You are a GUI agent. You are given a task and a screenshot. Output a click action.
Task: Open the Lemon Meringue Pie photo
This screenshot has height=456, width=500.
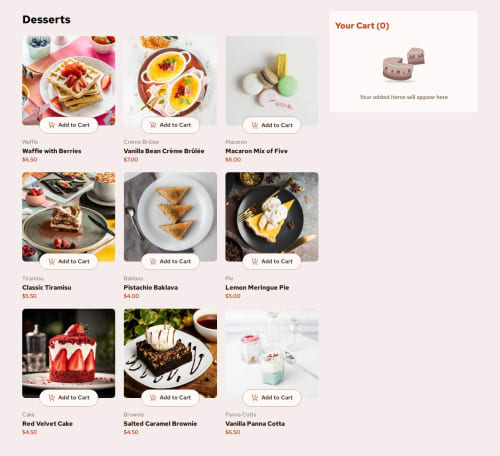pyautogui.click(x=272, y=217)
